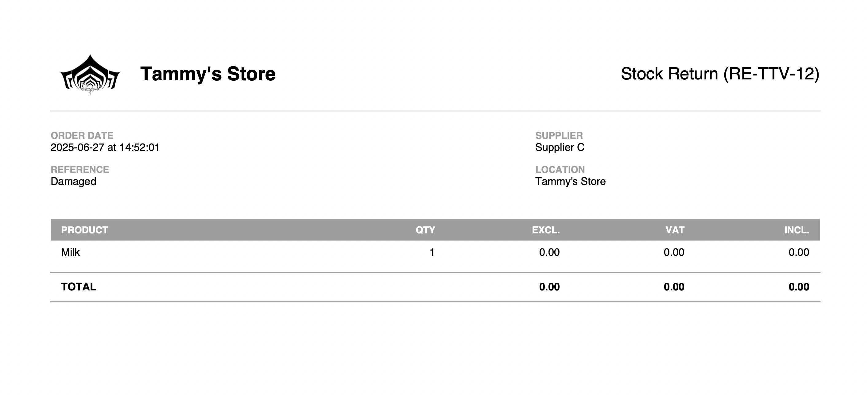
Task: Click the PRODUCT column header
Action: (x=85, y=230)
